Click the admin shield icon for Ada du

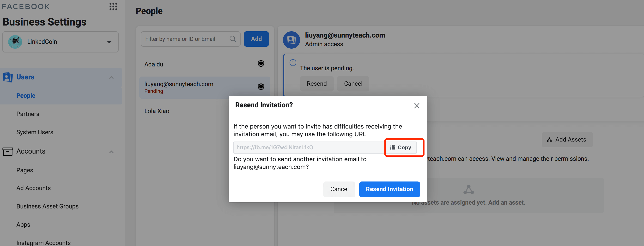click(261, 63)
